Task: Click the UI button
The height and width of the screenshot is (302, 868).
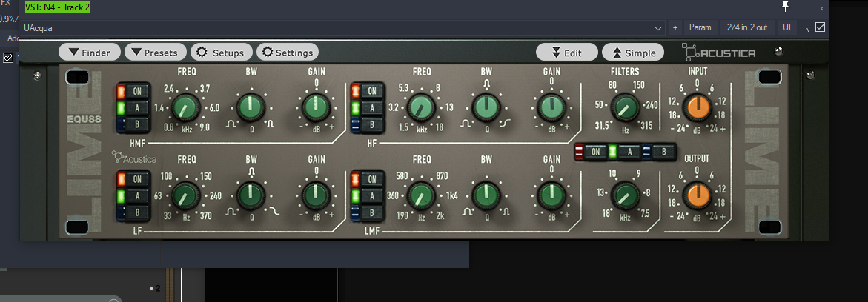Action: (x=786, y=27)
